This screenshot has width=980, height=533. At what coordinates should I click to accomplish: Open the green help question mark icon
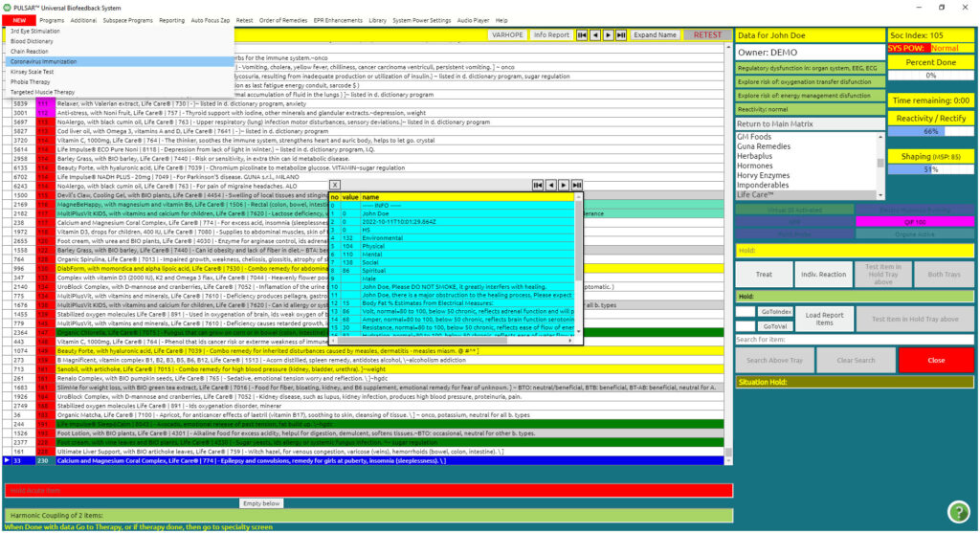[x=958, y=511]
